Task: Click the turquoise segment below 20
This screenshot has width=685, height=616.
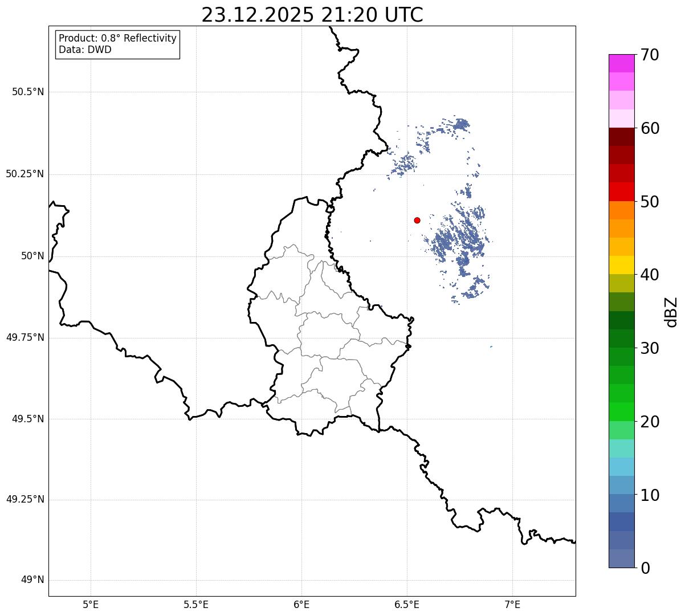Action: (x=621, y=448)
